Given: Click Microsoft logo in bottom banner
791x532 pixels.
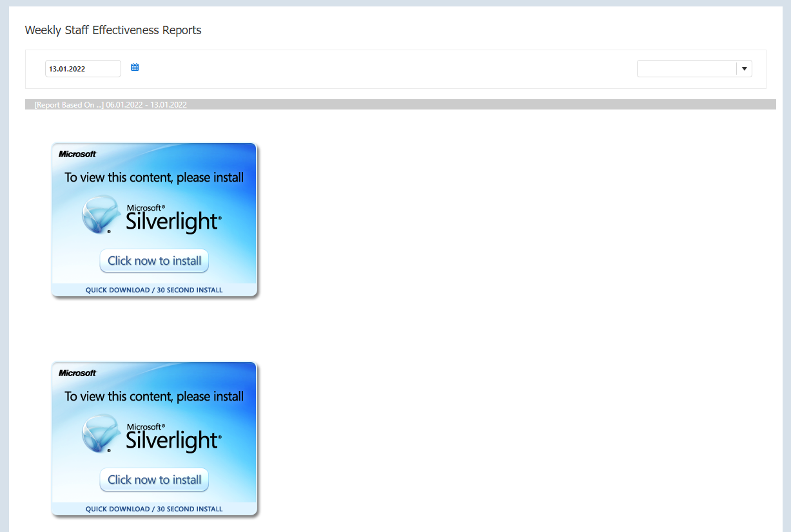Looking at the screenshot, I should coord(77,373).
